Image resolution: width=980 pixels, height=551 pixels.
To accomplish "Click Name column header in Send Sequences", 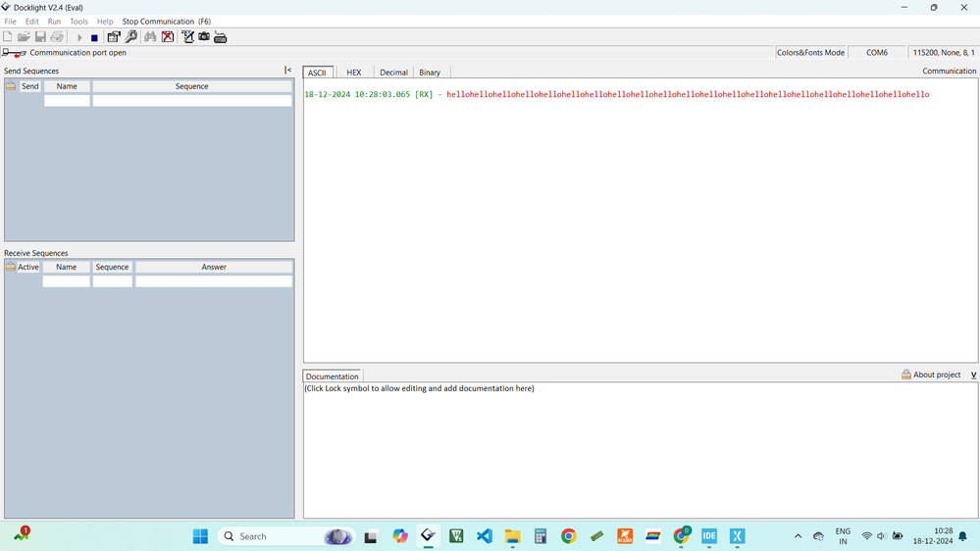I will click(x=67, y=86).
